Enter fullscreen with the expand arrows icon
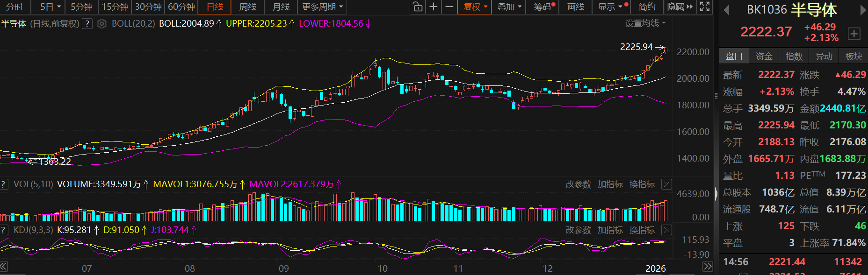The image size is (868, 275). click(704, 7)
